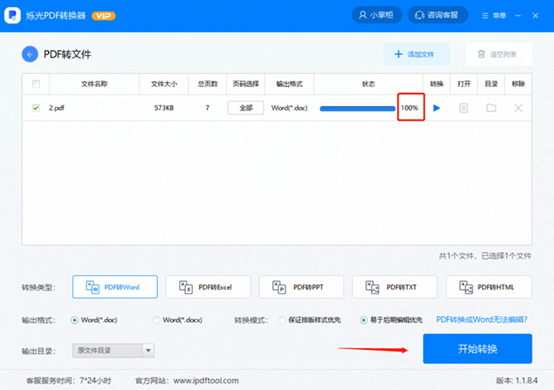Open output folder icon for 2.pdf
The image size is (554, 390).
491,108
